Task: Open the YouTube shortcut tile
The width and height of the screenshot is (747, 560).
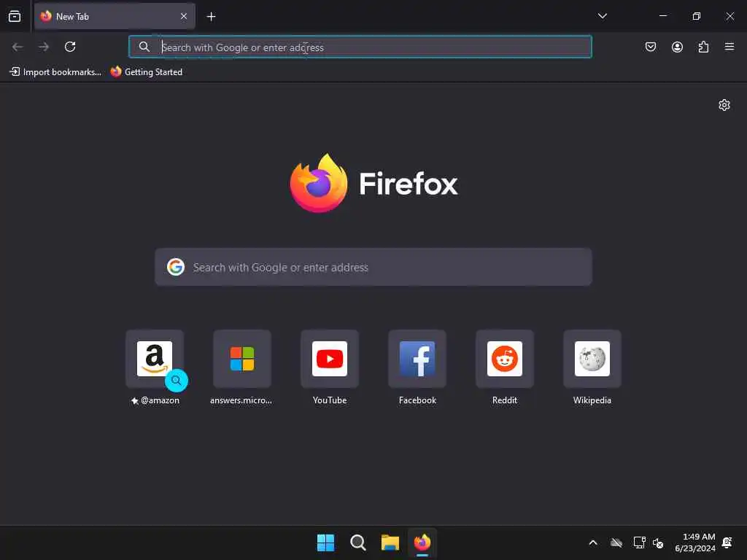Action: [330, 359]
